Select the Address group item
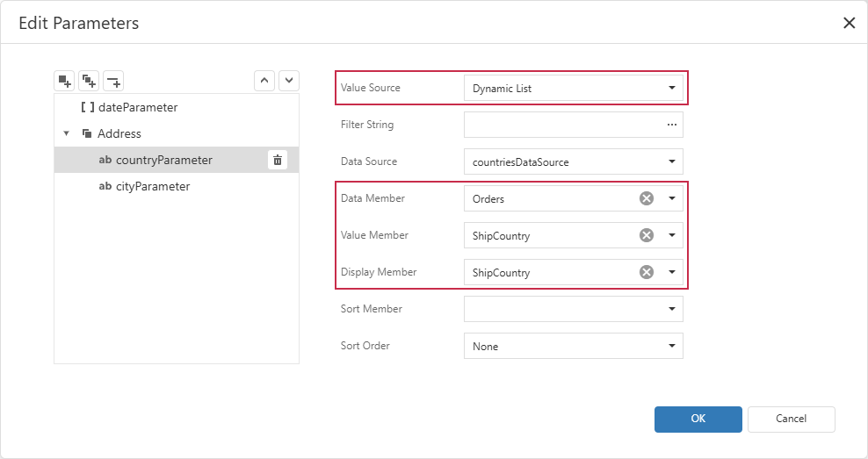Screen dimensions: 868x459 (x=177, y=133)
